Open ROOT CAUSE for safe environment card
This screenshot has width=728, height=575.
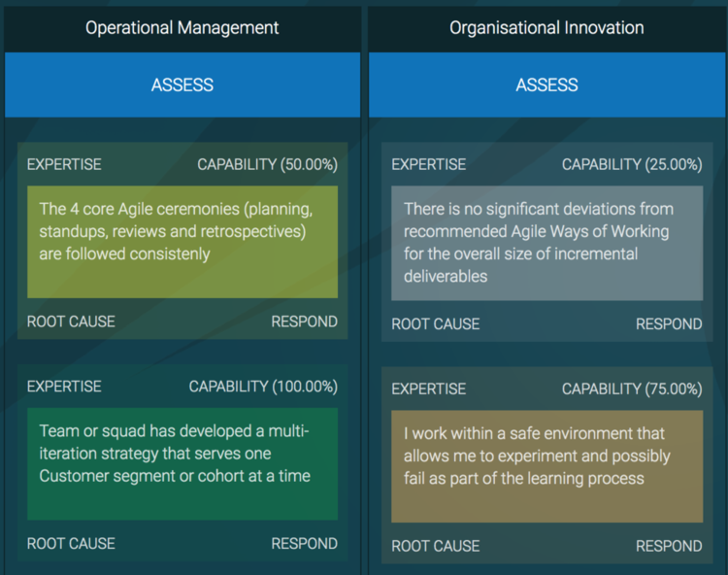(x=436, y=546)
